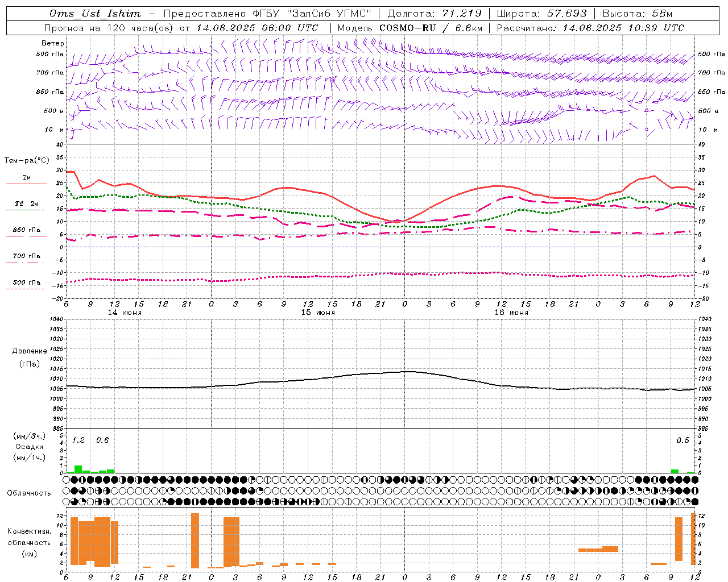
Task: Click the 500 гПа dotted legend entry
Action: 26,285
